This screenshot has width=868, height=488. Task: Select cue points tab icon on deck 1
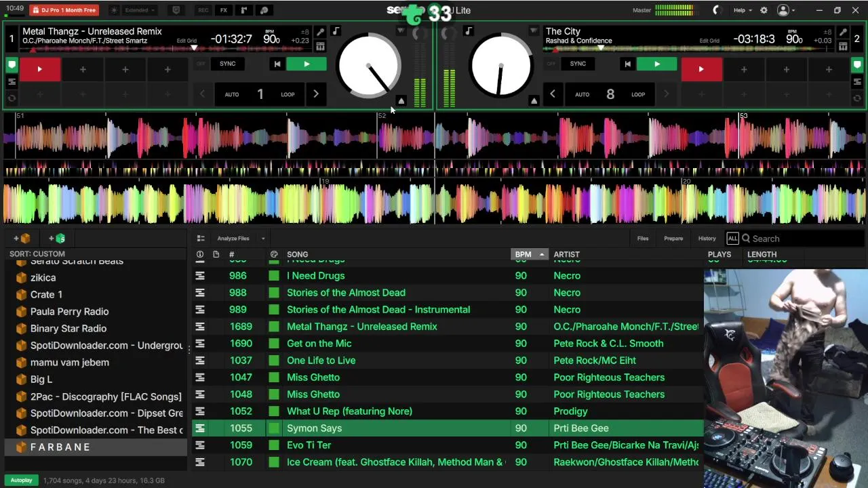(x=12, y=66)
